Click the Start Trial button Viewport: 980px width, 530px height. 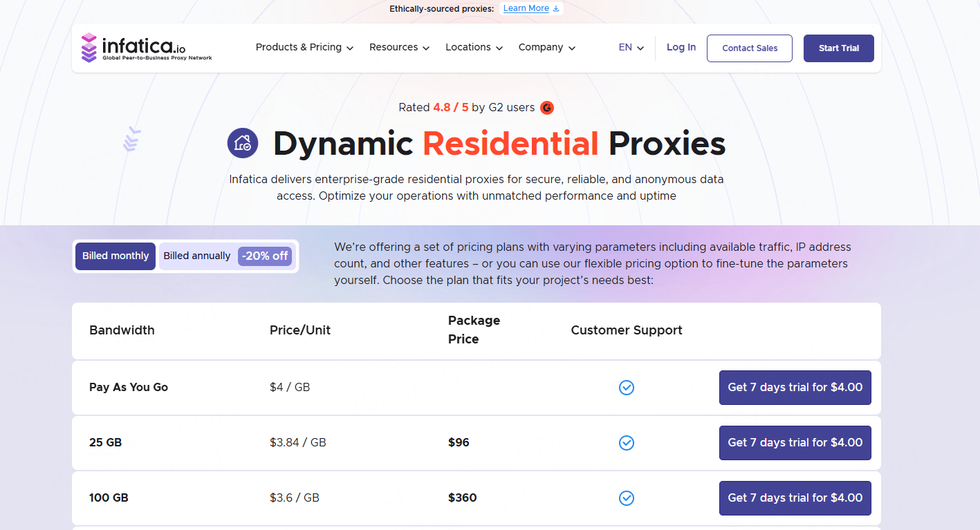[838, 48]
